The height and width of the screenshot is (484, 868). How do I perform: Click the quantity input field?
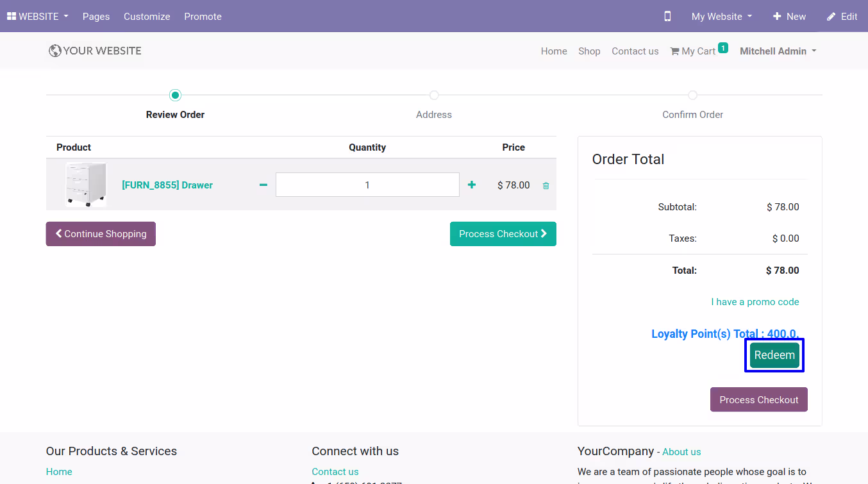367,185
